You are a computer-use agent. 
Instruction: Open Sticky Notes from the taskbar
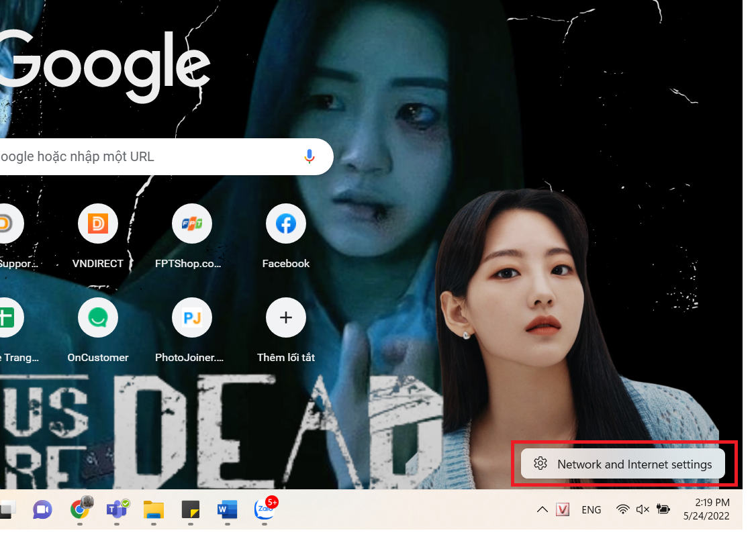point(191,509)
